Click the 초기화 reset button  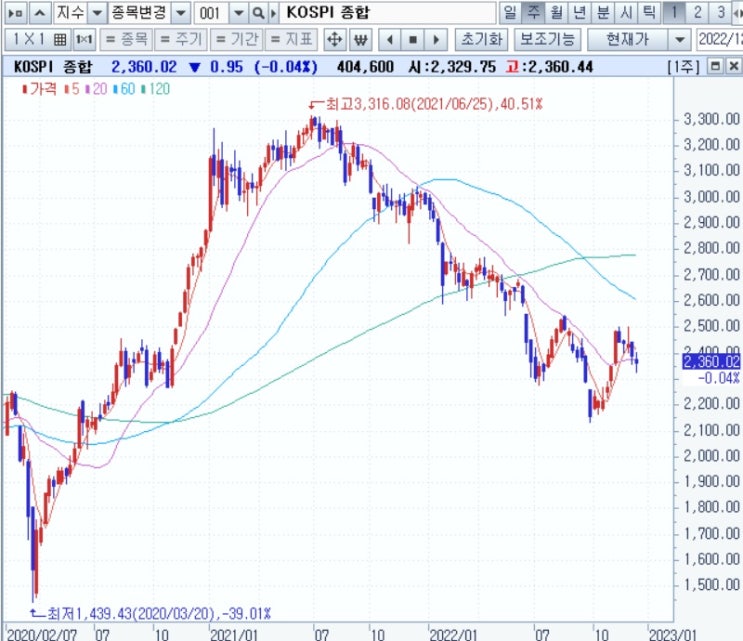(x=481, y=40)
